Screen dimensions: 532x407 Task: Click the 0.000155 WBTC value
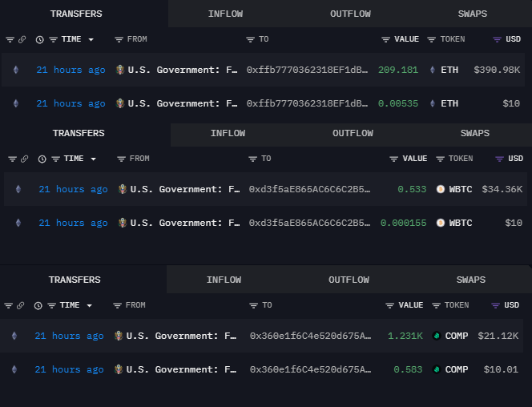point(403,223)
